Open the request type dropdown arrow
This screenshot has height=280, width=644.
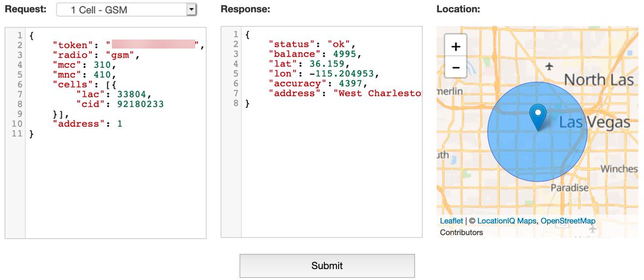191,10
